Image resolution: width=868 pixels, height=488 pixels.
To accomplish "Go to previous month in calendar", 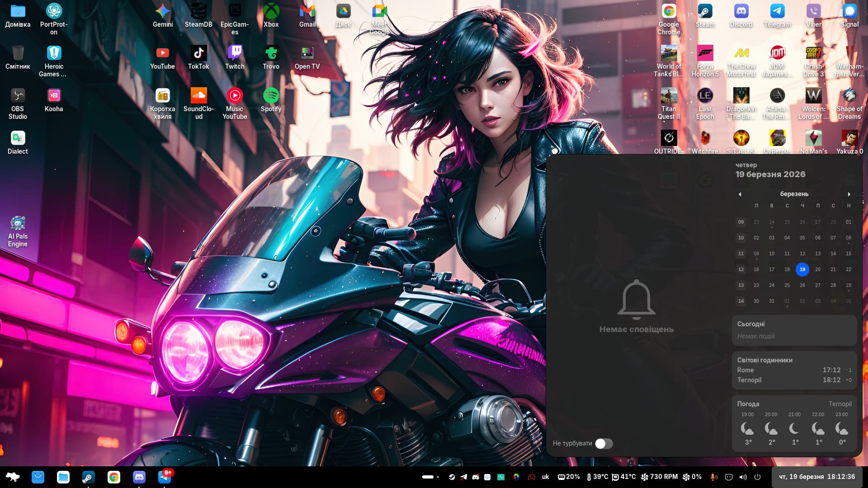I will pos(740,194).
